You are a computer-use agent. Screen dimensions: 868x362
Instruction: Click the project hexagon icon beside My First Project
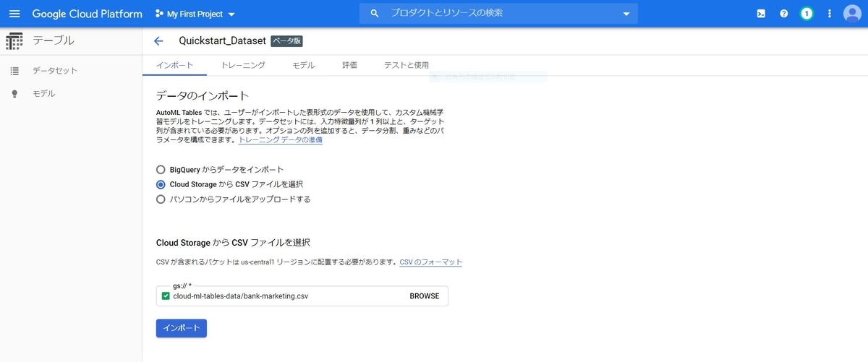(159, 14)
